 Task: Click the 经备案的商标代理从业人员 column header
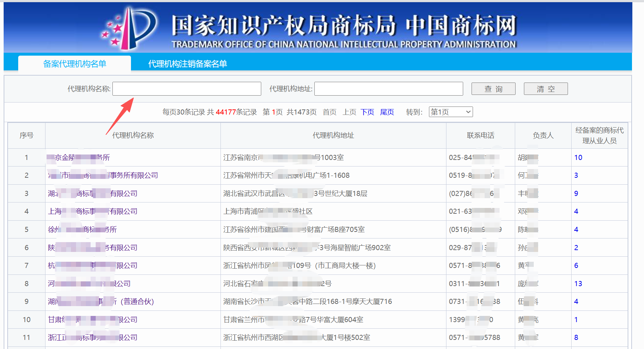pyautogui.click(x=600, y=135)
